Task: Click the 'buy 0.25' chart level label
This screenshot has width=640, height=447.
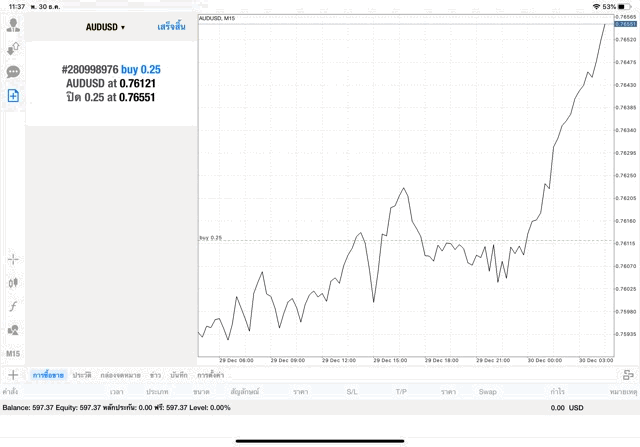Action: pos(211,238)
